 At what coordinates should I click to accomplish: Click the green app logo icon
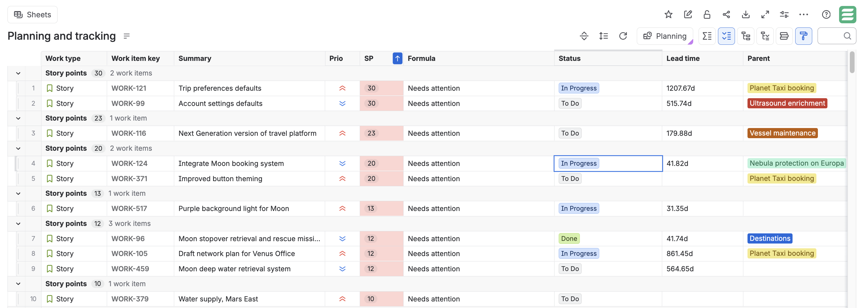click(x=847, y=15)
